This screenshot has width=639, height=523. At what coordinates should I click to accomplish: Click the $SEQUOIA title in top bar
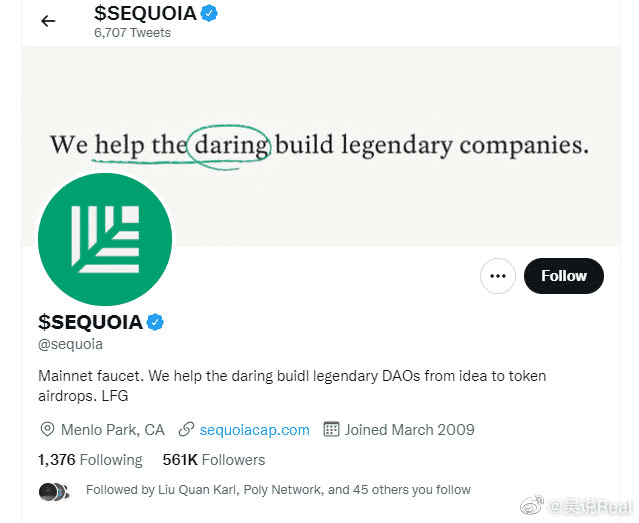[x=143, y=13]
